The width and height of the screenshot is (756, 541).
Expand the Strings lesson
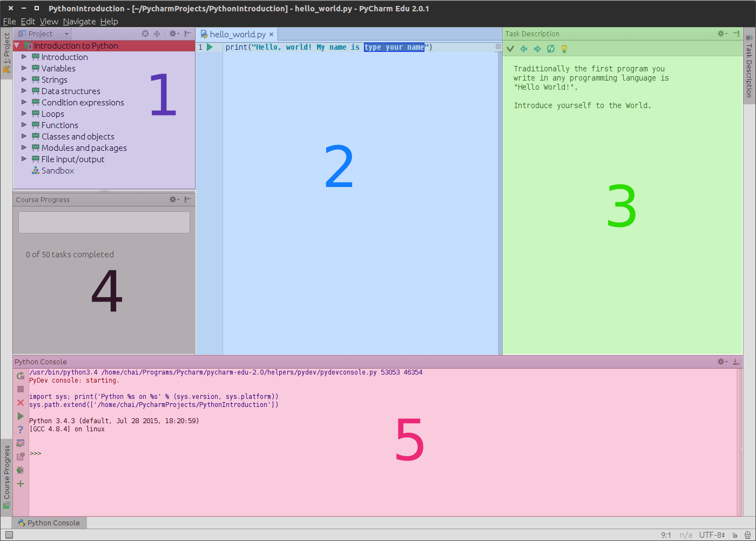24,79
